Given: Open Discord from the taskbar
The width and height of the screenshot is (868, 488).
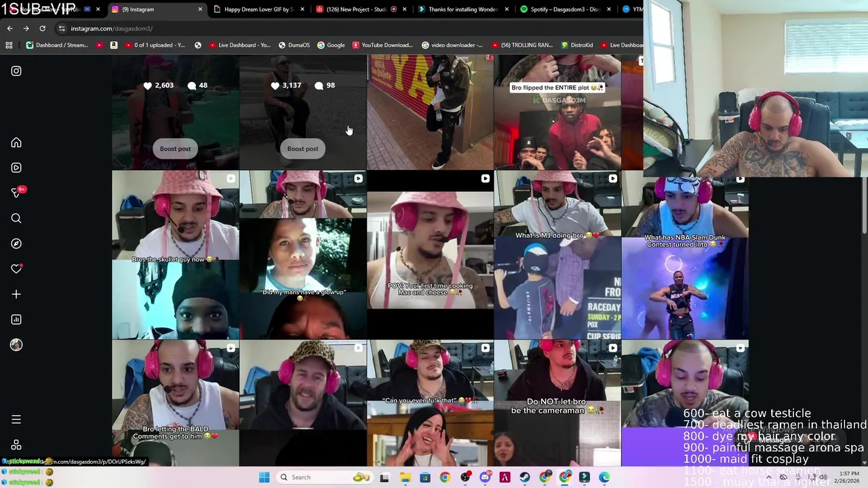Looking at the screenshot, I should [485, 477].
